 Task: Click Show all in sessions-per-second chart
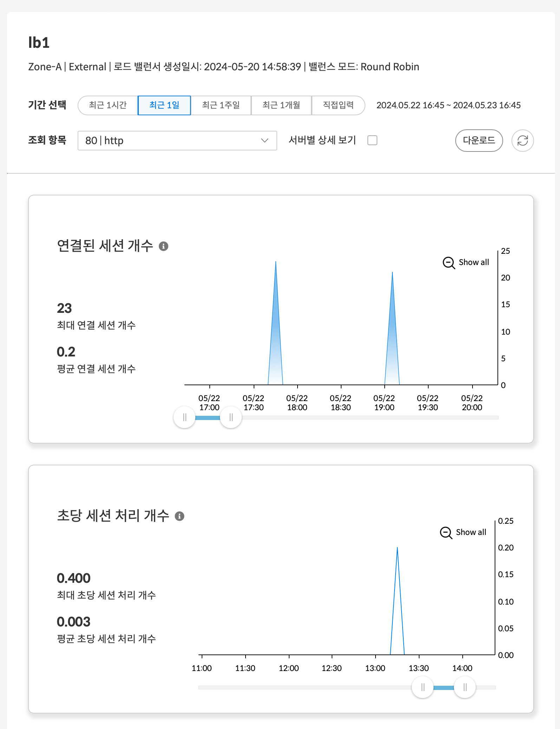tap(471, 532)
